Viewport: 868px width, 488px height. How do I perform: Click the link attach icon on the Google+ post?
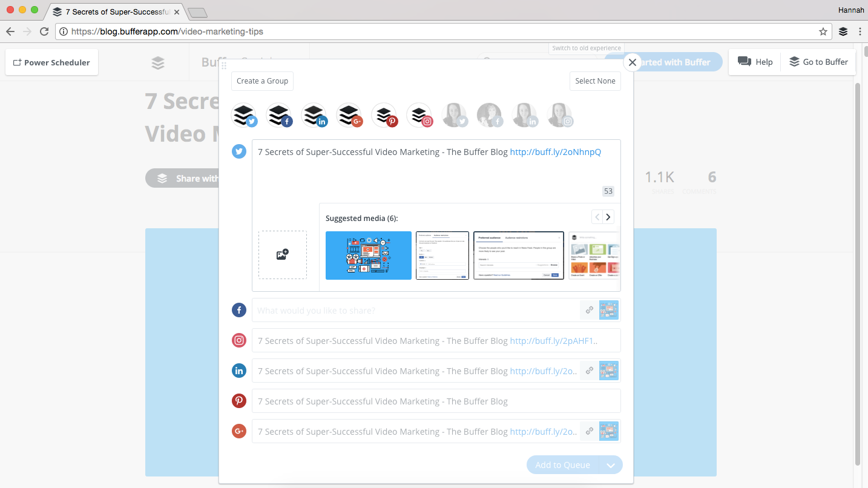tap(589, 431)
